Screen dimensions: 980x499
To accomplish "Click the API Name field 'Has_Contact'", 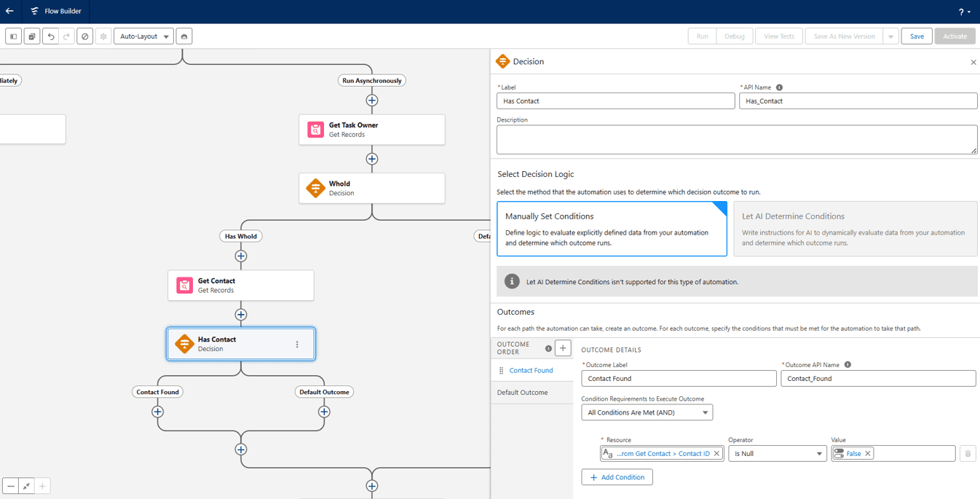I will (x=858, y=101).
